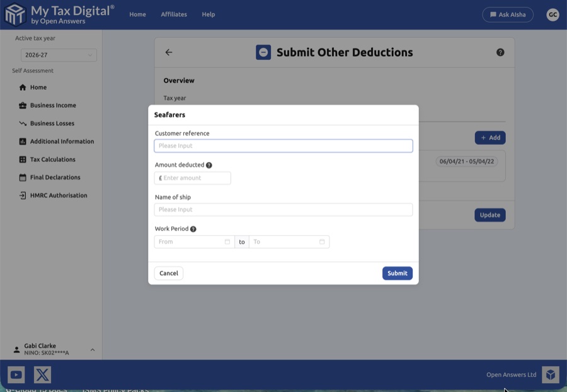
Task: Select the Home menu item
Action: point(137,14)
